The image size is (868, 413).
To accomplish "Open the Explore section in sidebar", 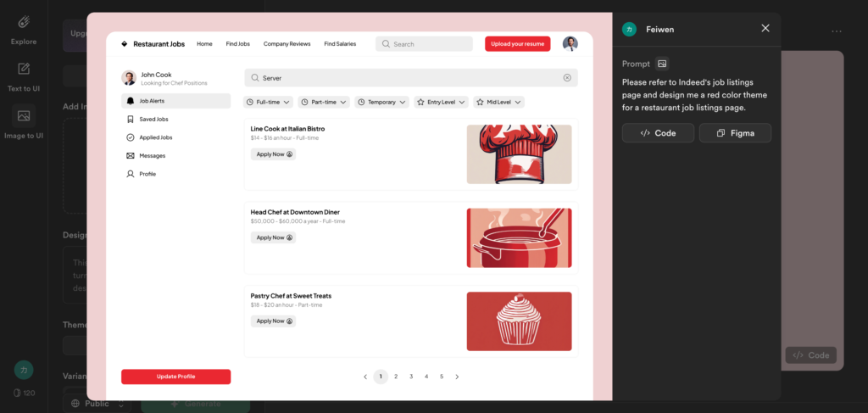I will (23, 31).
